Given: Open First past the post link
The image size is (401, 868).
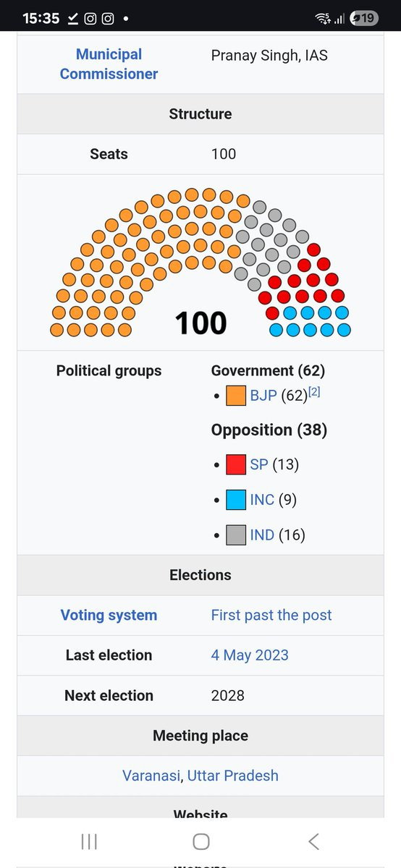Looking at the screenshot, I should point(271,616).
